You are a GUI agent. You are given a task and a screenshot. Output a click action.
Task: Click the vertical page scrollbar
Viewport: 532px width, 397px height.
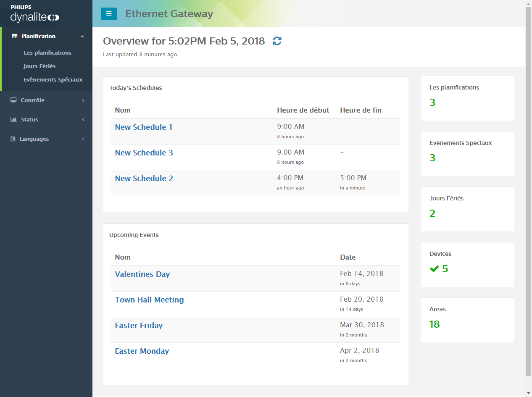(x=528, y=189)
